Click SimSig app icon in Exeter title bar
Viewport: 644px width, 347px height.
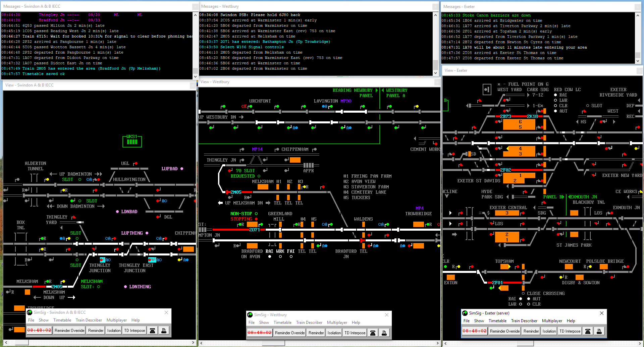(x=465, y=313)
